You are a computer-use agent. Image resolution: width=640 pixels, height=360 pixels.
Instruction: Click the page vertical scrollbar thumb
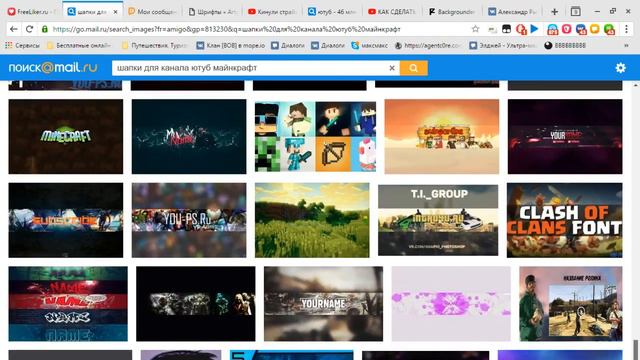636,349
